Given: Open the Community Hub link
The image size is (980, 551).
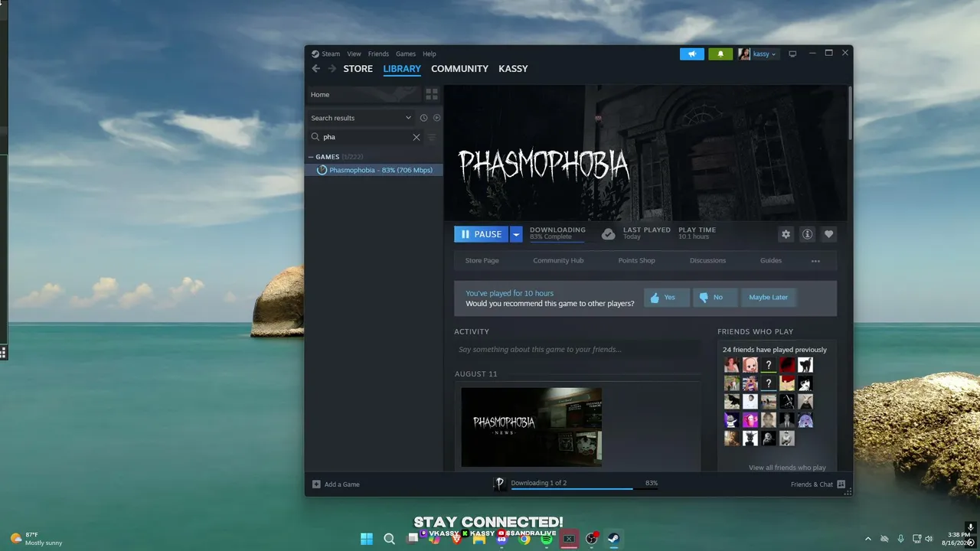Looking at the screenshot, I should click(558, 260).
